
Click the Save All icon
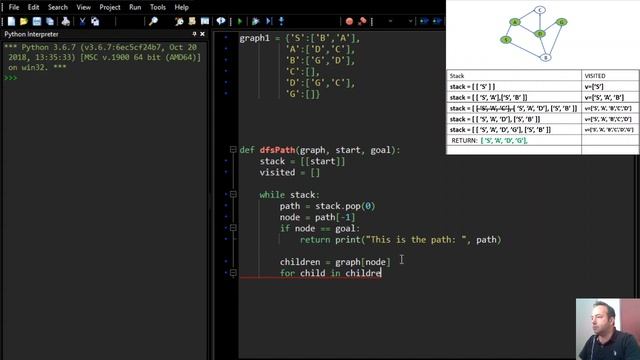pyautogui.click(x=50, y=21)
